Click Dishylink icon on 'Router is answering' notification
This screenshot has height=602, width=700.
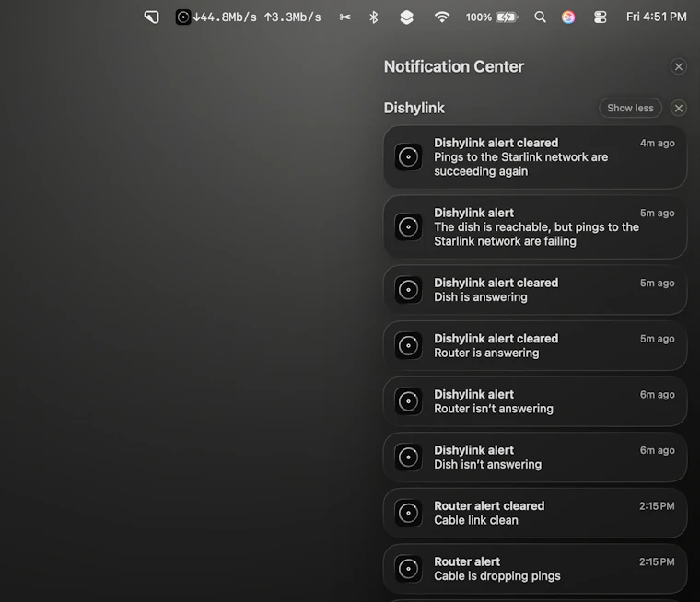408,345
